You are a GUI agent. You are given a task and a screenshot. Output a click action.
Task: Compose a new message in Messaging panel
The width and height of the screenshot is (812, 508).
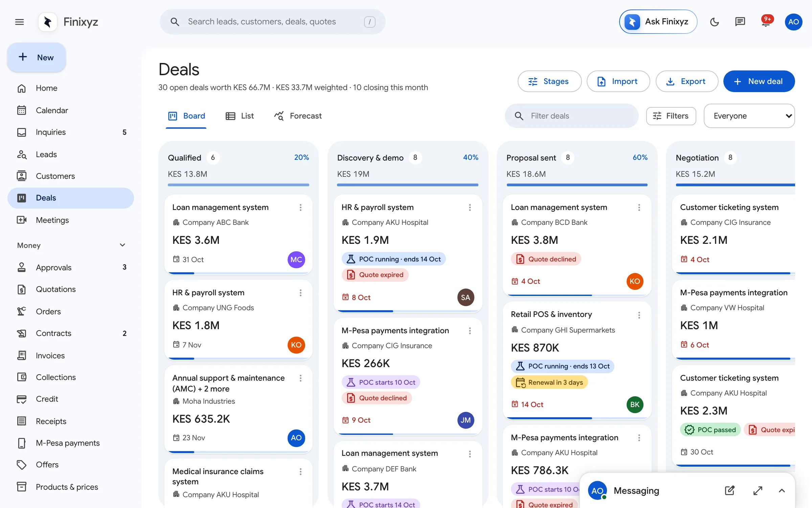click(x=729, y=490)
